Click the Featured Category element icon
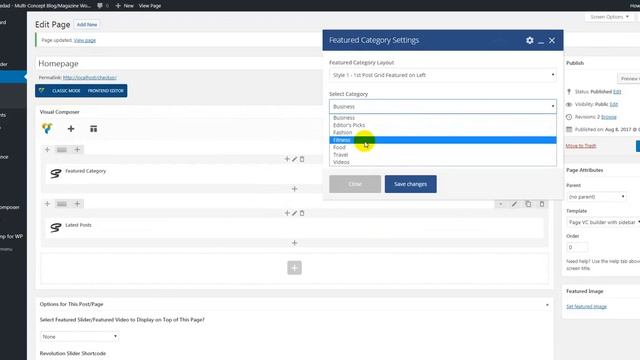Screen dimensions: 640x360 (56, 173)
